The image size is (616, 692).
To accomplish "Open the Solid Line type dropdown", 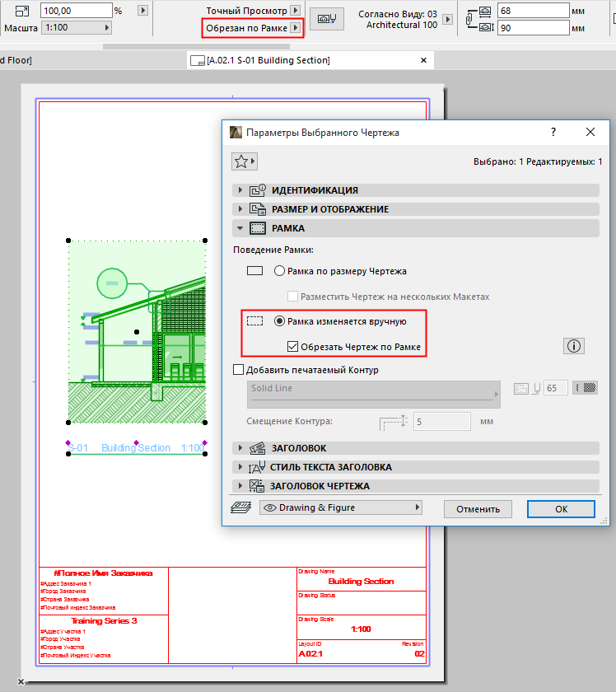I will point(374,394).
